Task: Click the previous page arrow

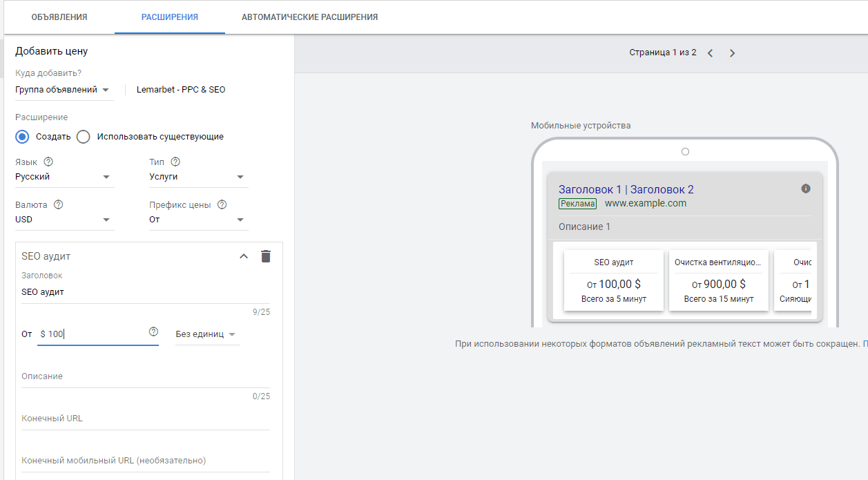Action: coord(711,52)
